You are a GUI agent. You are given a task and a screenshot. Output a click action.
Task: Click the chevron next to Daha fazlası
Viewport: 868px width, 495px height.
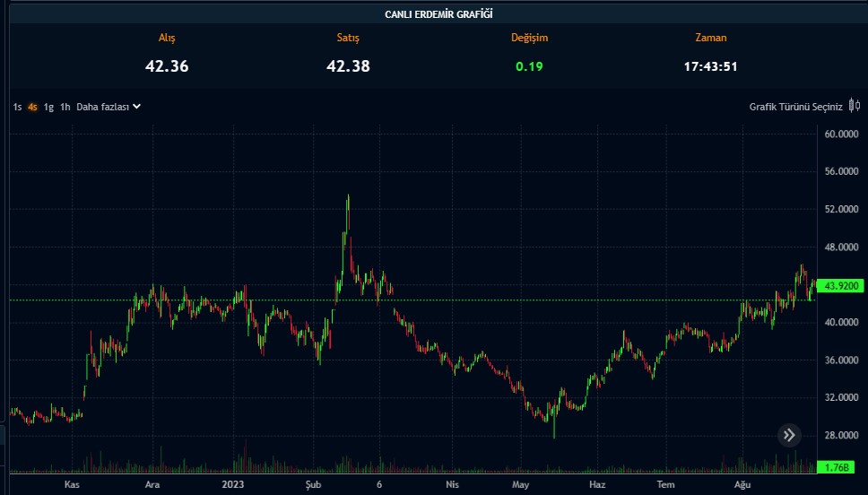point(136,107)
